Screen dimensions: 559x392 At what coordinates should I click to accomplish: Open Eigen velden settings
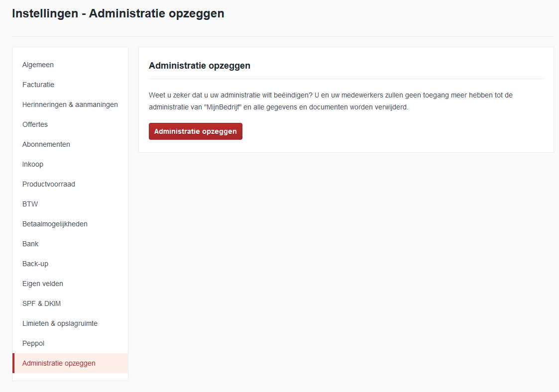(42, 284)
